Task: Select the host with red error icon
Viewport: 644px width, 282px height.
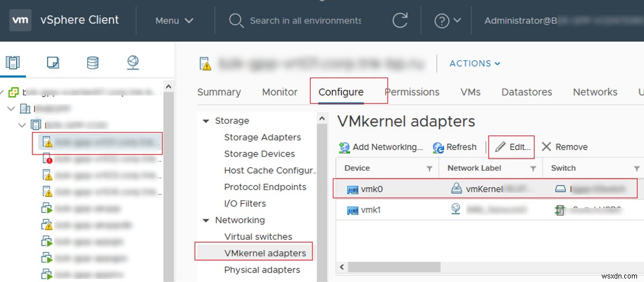Action: 102,159
